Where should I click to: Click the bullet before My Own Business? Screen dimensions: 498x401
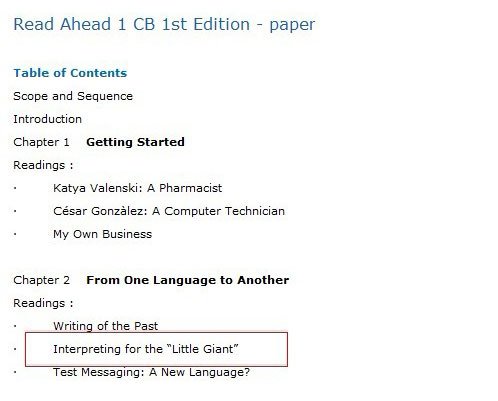pyautogui.click(x=15, y=234)
